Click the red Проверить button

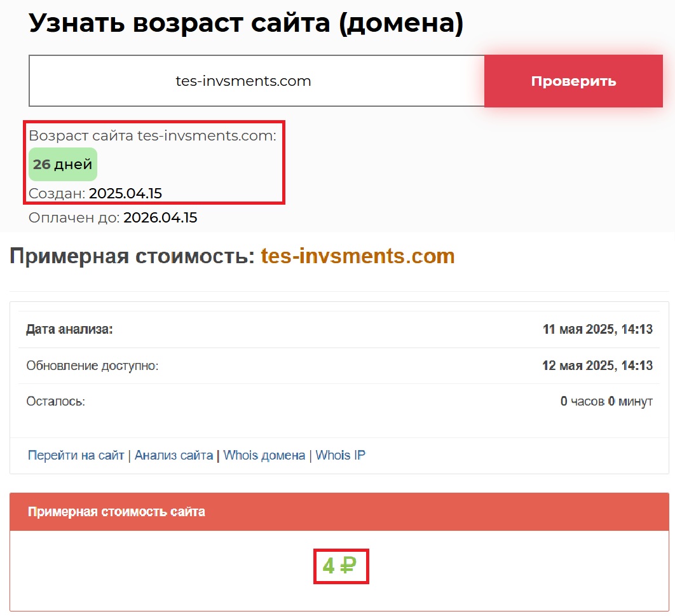573,81
